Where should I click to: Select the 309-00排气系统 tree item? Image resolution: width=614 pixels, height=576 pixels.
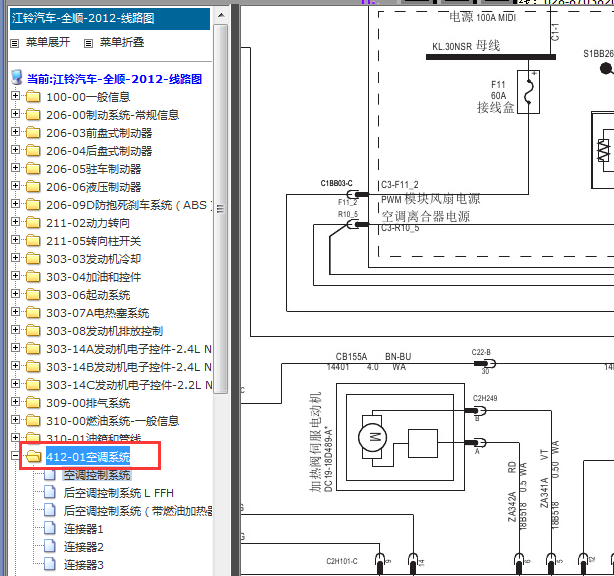[x=88, y=403]
